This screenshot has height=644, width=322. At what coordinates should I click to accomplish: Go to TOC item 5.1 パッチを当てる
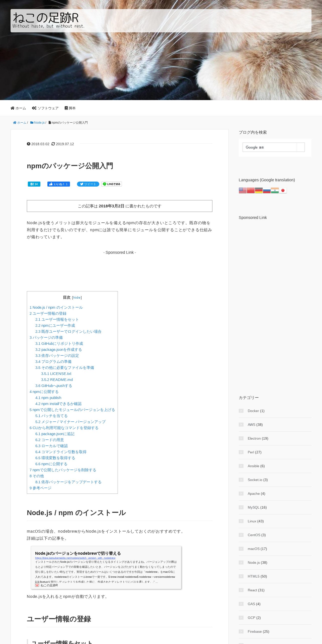pyautogui.click(x=51, y=416)
